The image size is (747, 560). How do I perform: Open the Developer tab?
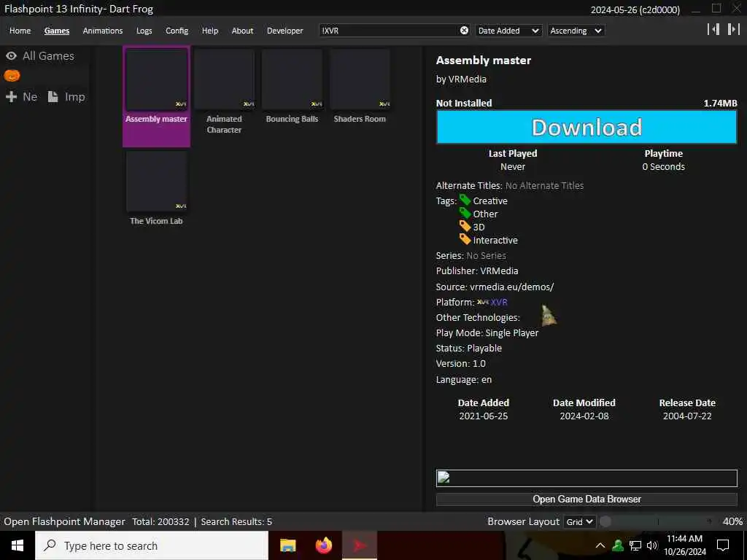click(x=285, y=31)
